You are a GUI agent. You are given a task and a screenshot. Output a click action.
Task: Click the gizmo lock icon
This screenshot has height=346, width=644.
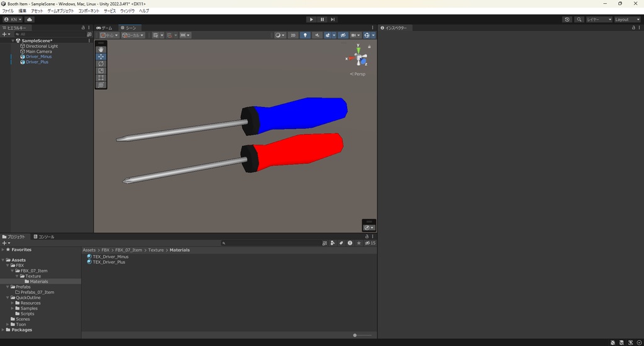click(369, 47)
